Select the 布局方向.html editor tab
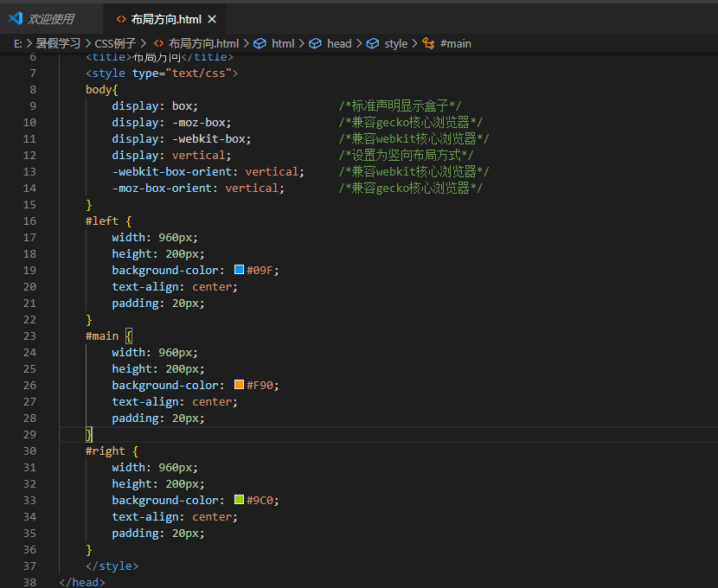 [166, 19]
